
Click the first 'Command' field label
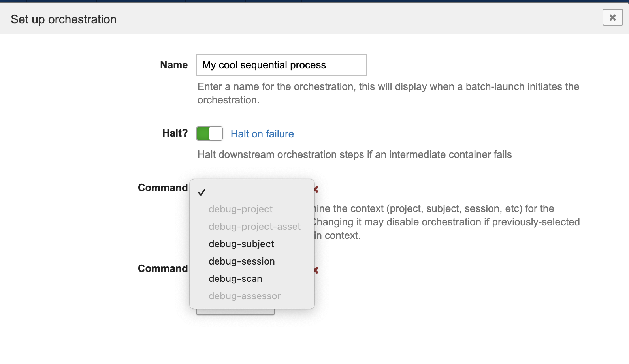click(162, 188)
